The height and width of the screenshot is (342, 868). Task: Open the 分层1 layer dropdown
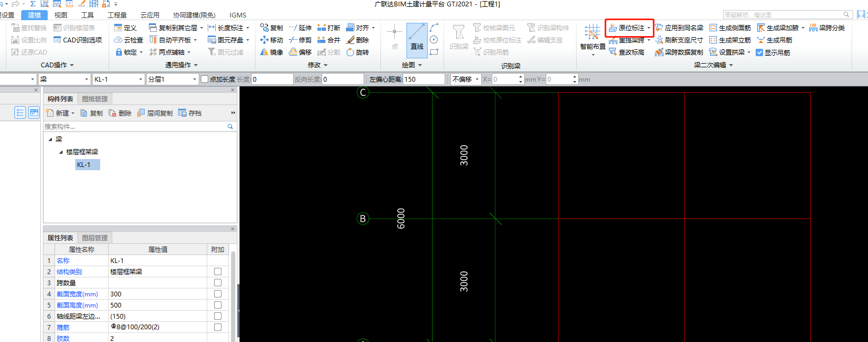pos(194,79)
